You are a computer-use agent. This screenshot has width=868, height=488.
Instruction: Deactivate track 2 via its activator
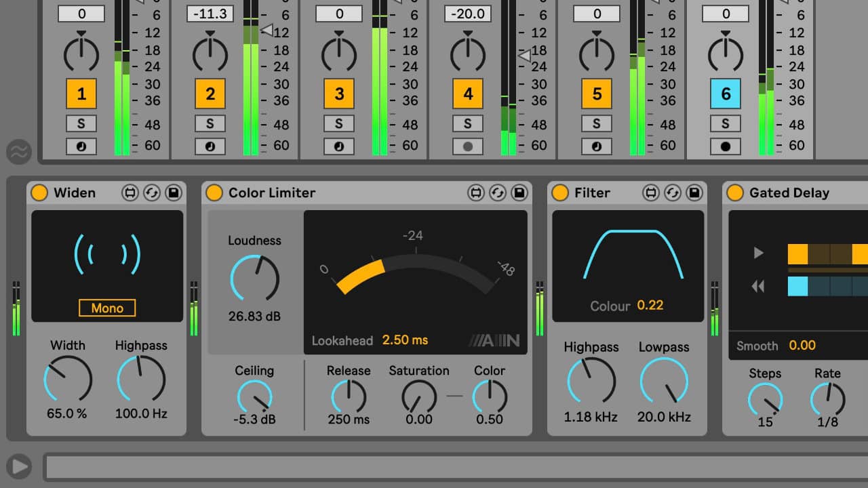tap(210, 94)
